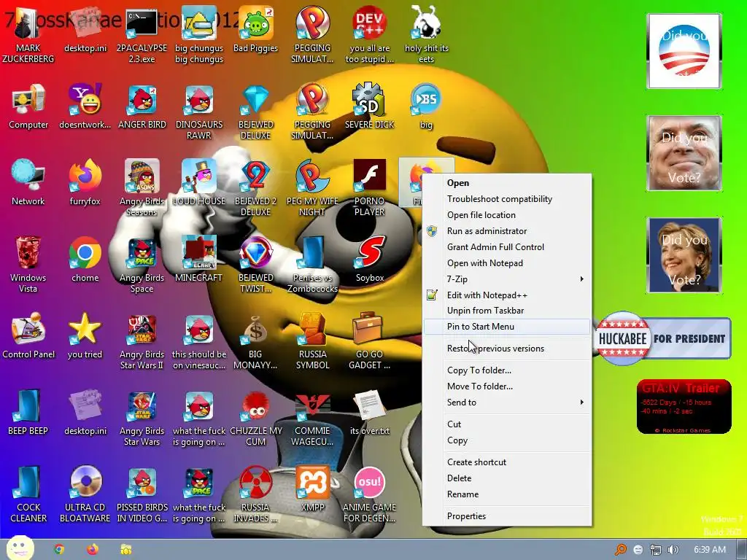Viewport: 747px width, 560px height.
Task: Select the big chungus shortcut icon
Action: pyautogui.click(x=199, y=36)
